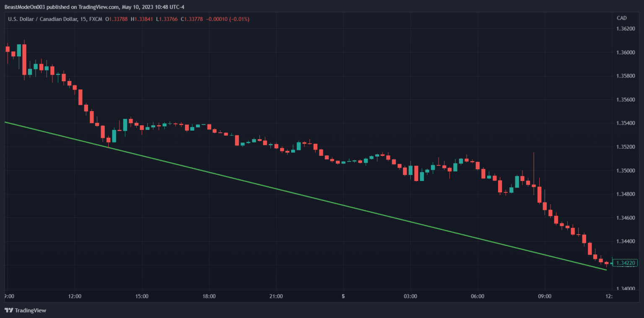Click the 1.35000 price axis label
This screenshot has width=644, height=318.
coord(625,171)
